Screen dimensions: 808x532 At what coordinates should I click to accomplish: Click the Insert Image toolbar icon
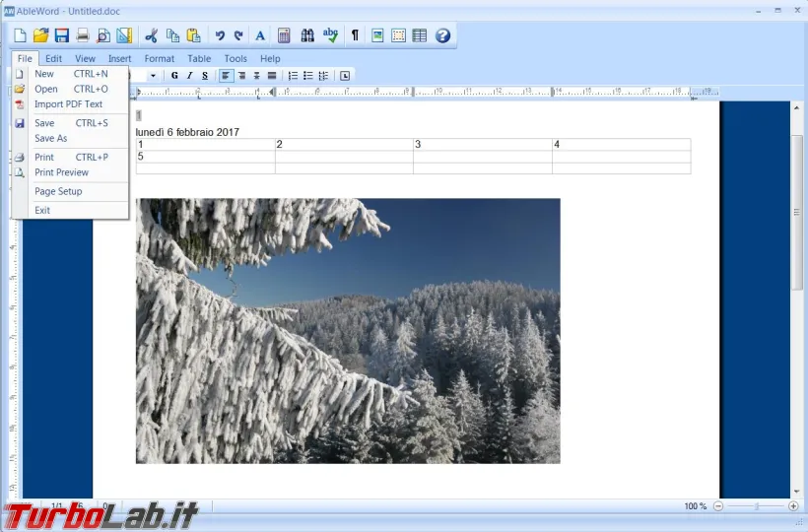tap(377, 35)
